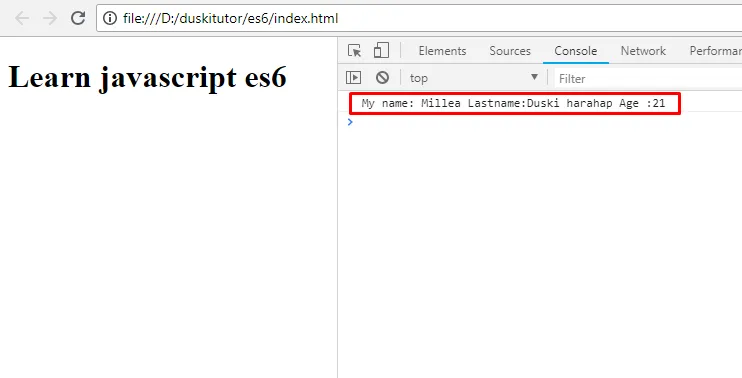
Task: Switch to the Console tab
Action: click(575, 51)
